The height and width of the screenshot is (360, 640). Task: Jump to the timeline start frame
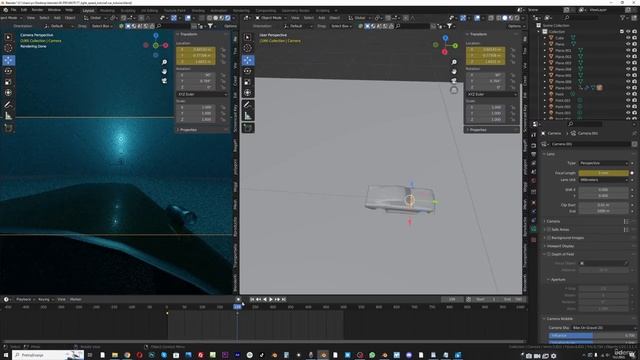[x=252, y=300]
